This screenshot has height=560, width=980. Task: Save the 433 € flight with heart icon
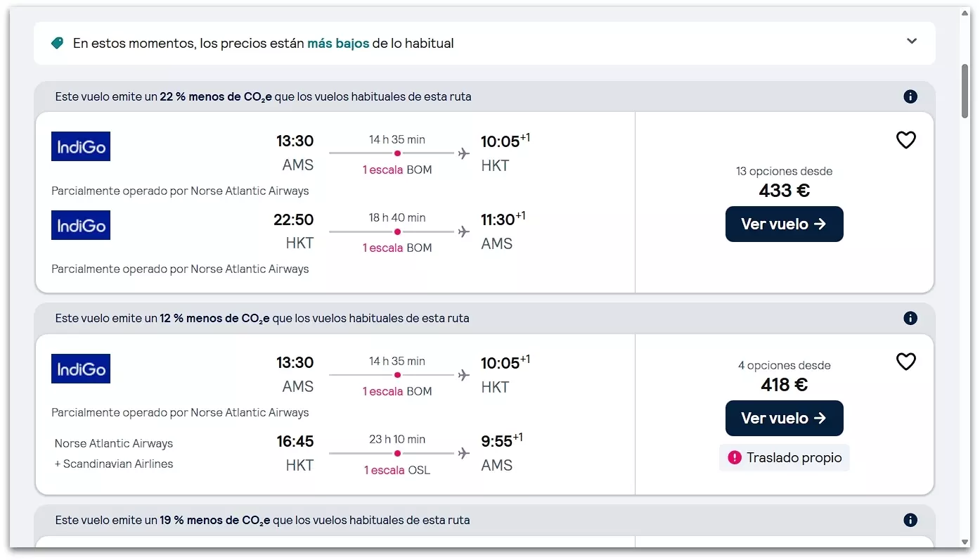[905, 141]
